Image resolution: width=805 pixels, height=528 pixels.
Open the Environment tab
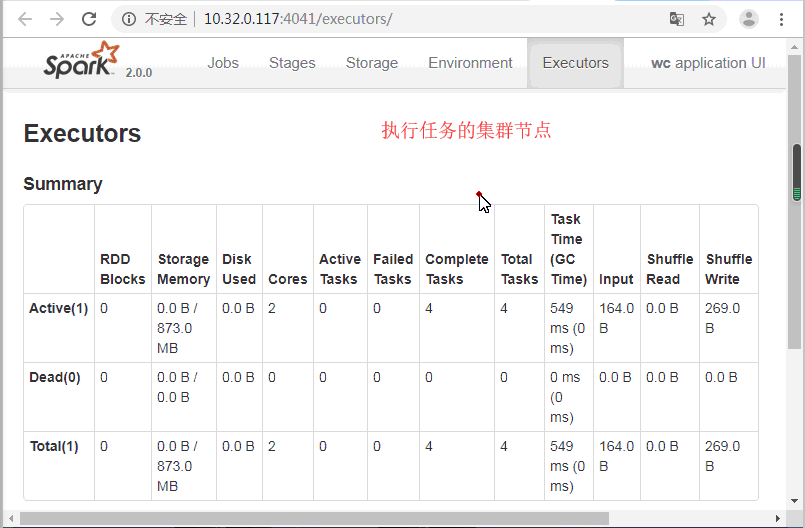(470, 63)
